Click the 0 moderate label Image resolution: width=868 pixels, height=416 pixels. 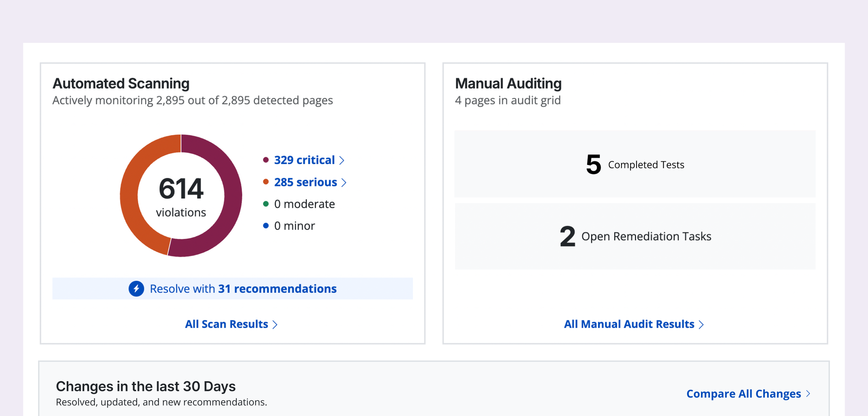(x=304, y=204)
